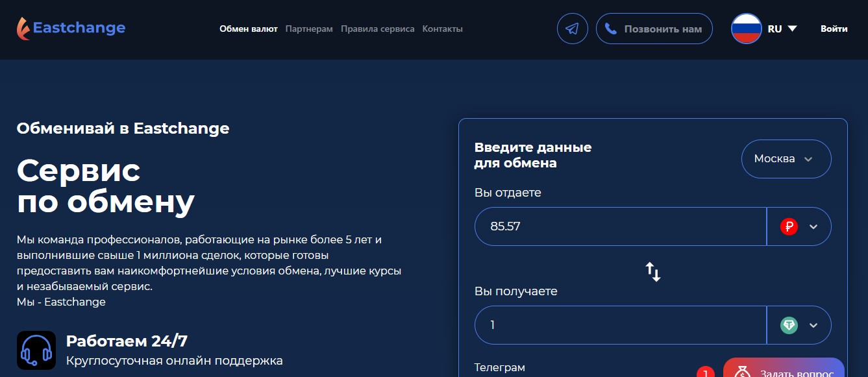
Task: Open the Правила сервиса menu item
Action: click(378, 29)
